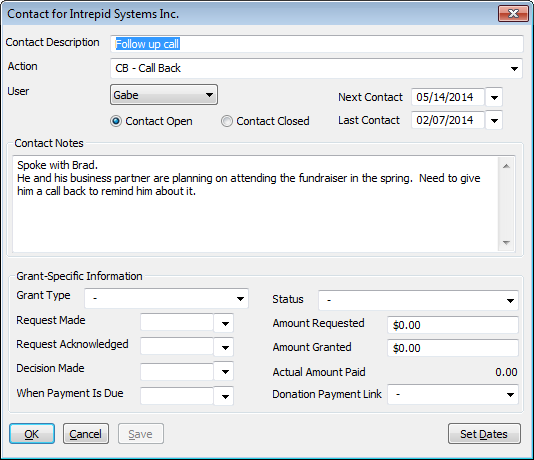Screen dimensions: 534x460
Task: Click the disabled Save button
Action: coord(141,434)
